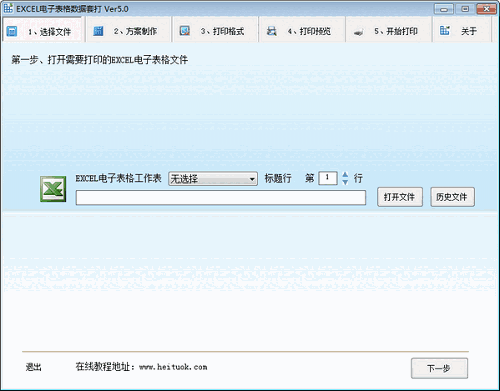Screen dimensions: 500x391
Task: Increase the title row number with up arrow
Action: coord(345,175)
